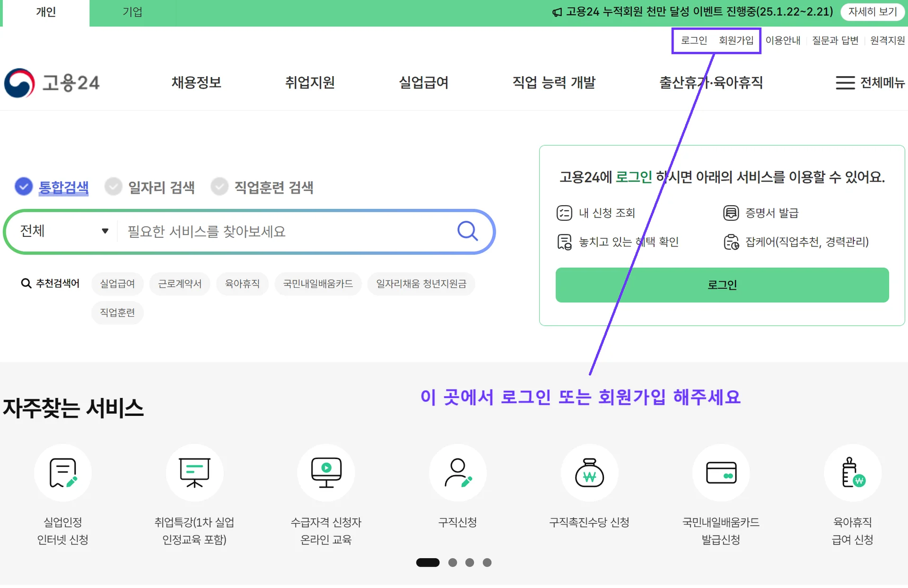Click the 내 신청 조회 checklist icon

(x=564, y=213)
